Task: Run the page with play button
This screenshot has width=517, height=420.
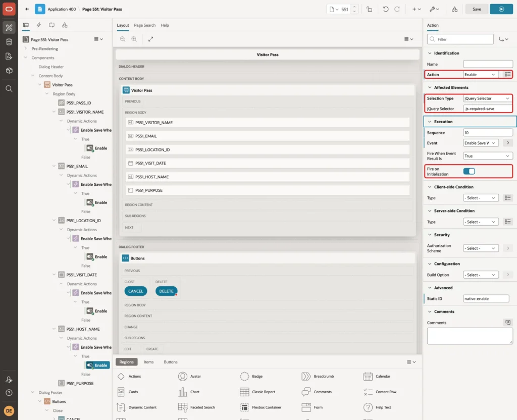Action: 501,9
